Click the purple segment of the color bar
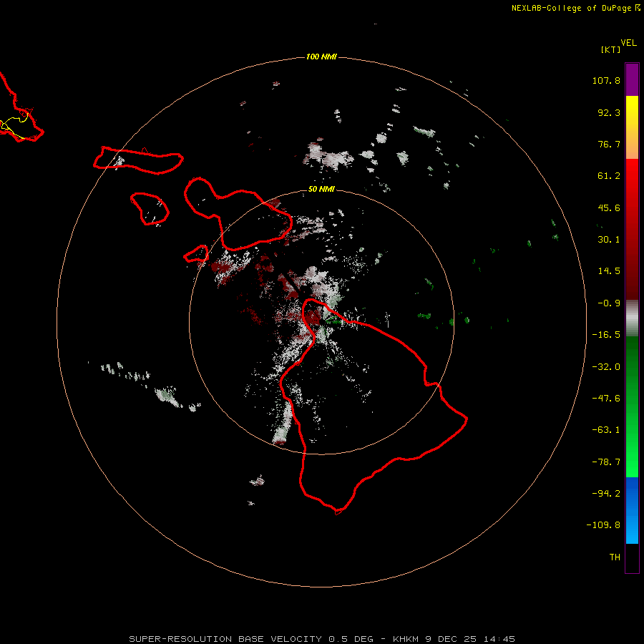644x644 pixels. [x=632, y=79]
